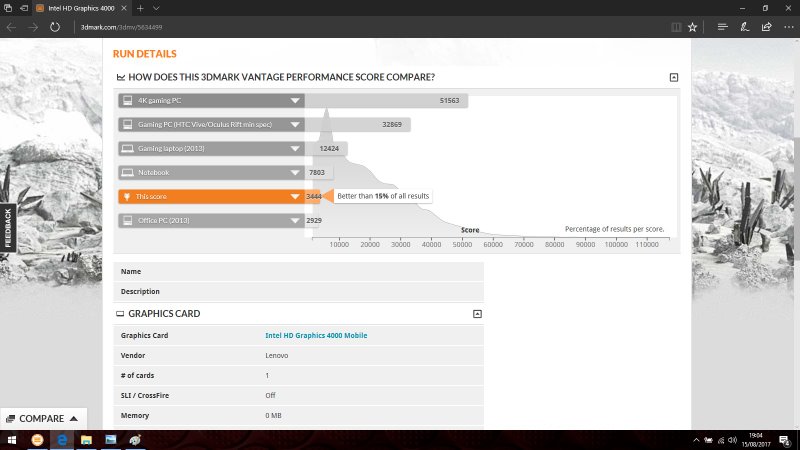Click the battery tray icon
Screen dimensions: 800x450
(708, 440)
